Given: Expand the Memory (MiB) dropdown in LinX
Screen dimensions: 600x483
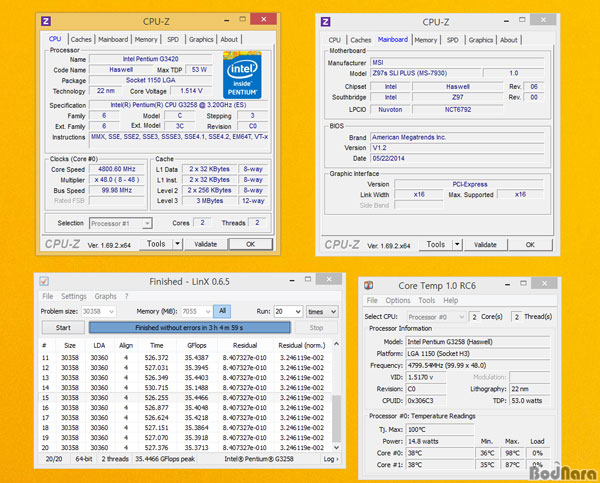Looking at the screenshot, I should tap(207, 312).
